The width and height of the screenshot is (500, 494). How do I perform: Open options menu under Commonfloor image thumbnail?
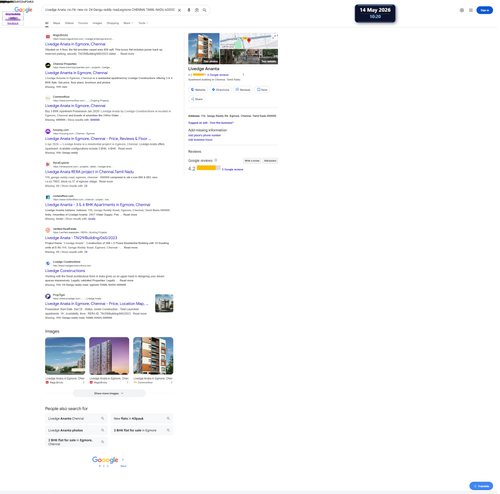click(x=172, y=383)
